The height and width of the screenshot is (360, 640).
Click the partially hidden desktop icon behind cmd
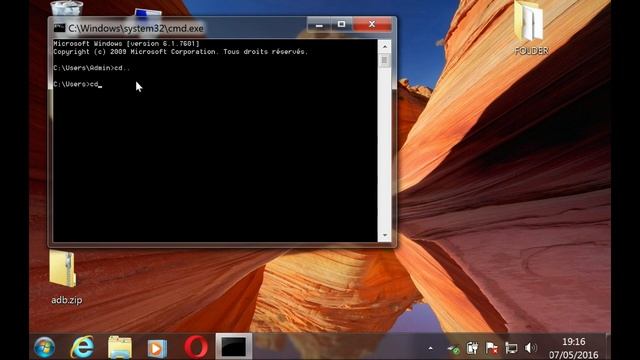(148, 13)
